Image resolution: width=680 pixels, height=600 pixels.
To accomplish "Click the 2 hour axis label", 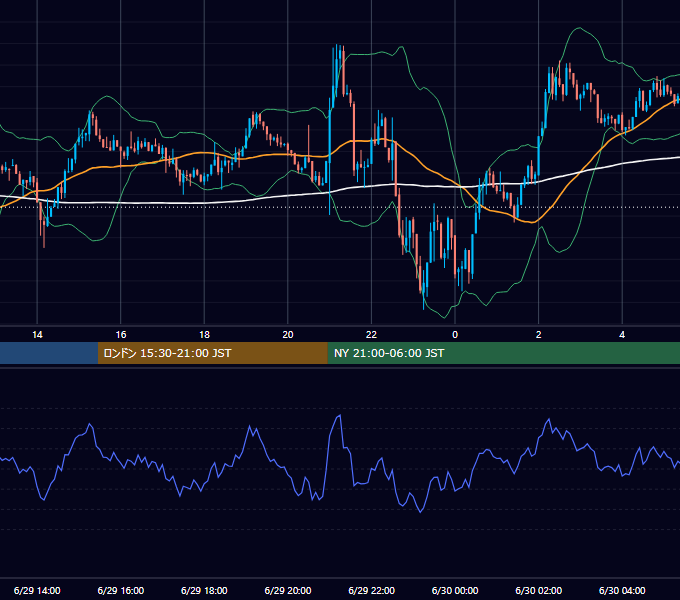I will pos(539,335).
